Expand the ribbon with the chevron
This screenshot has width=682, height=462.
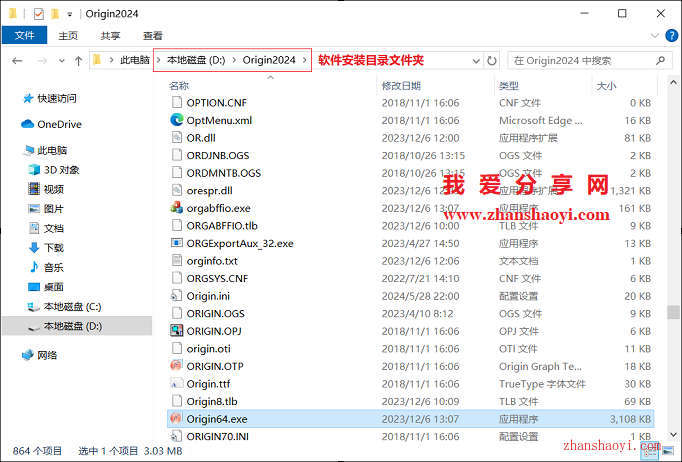click(x=655, y=36)
